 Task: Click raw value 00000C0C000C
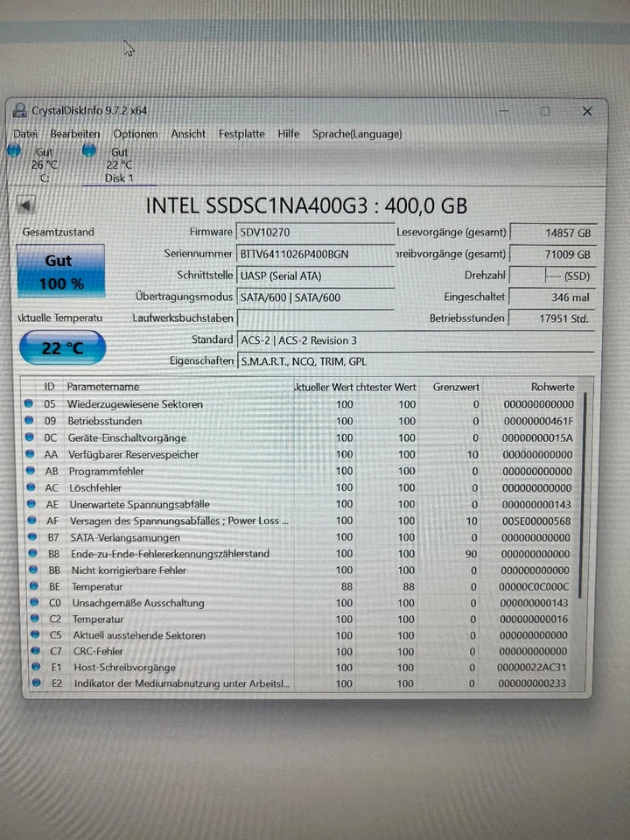coord(535,587)
